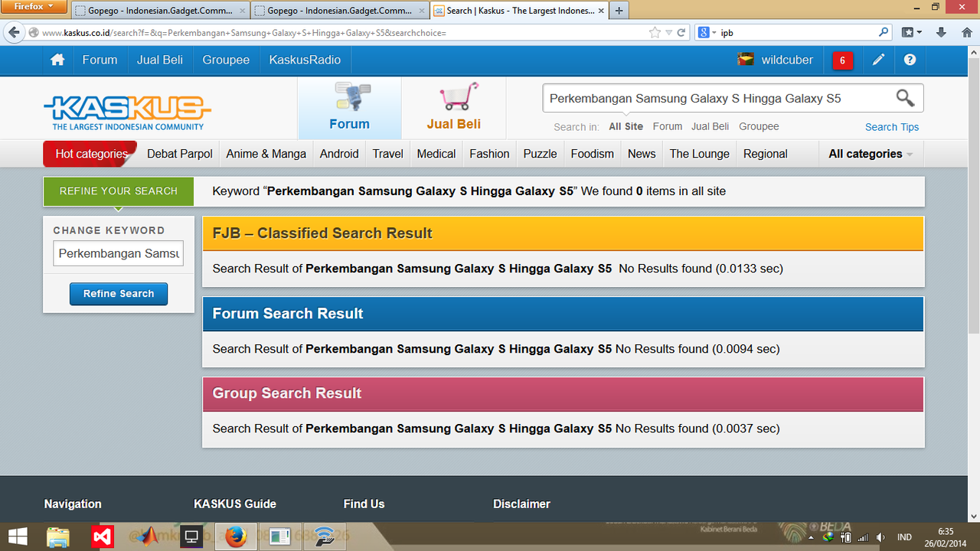The height and width of the screenshot is (551, 980).
Task: Click the volume speaker tray icon
Action: click(x=880, y=537)
